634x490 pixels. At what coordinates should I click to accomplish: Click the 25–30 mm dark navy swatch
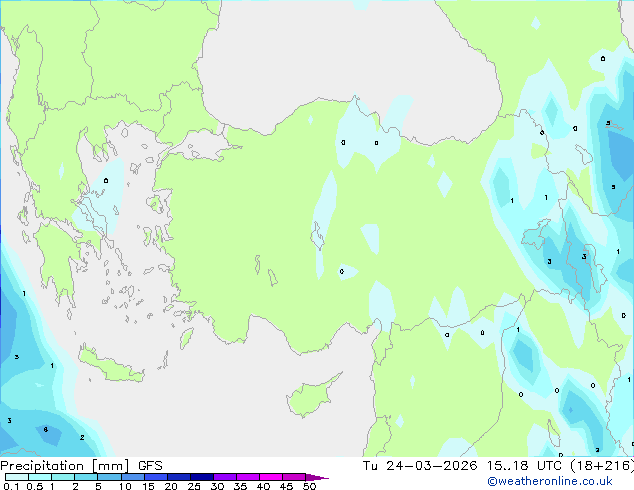(x=201, y=477)
